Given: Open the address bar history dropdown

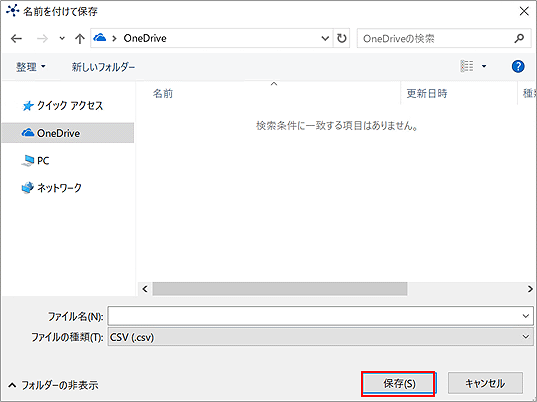Looking at the screenshot, I should point(325,38).
